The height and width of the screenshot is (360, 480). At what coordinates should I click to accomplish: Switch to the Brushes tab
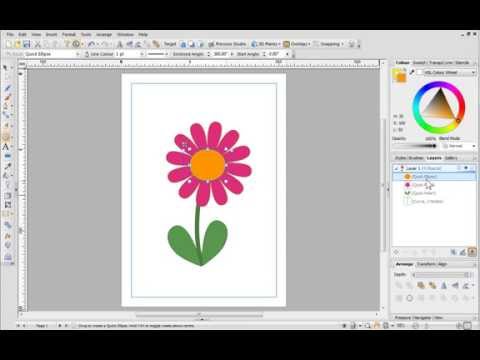[x=416, y=158]
